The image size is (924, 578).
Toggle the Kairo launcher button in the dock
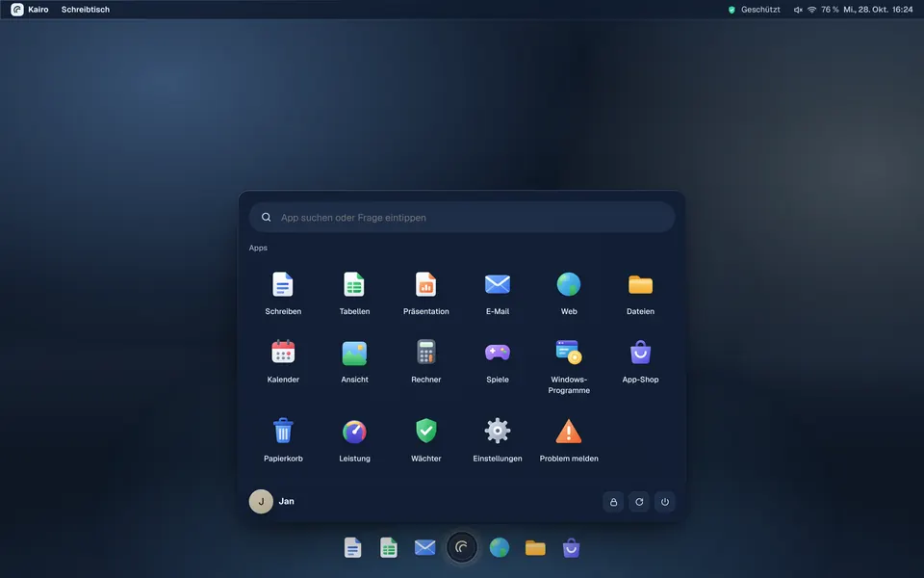pyautogui.click(x=461, y=547)
